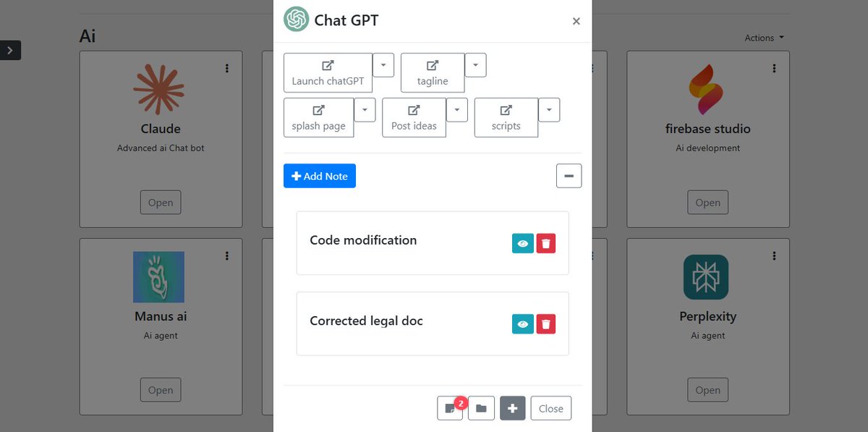Screen dimensions: 868x432
Task: Click the Claude starburst logo
Action: click(159, 90)
